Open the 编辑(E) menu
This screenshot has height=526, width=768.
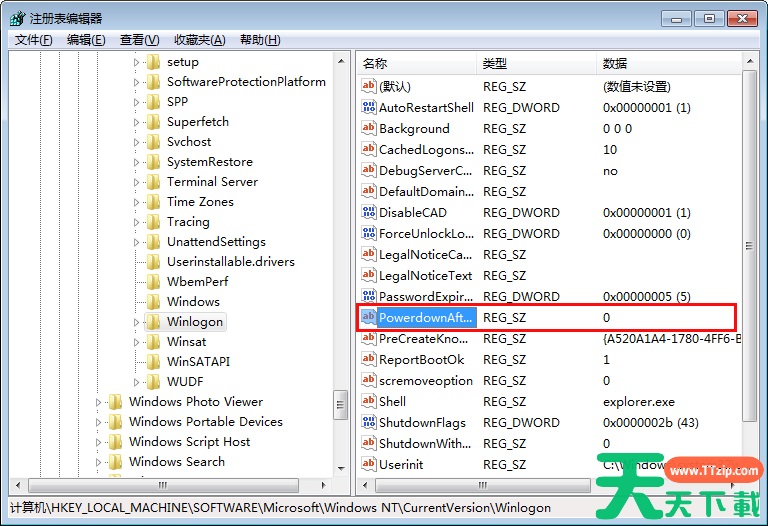pyautogui.click(x=86, y=40)
